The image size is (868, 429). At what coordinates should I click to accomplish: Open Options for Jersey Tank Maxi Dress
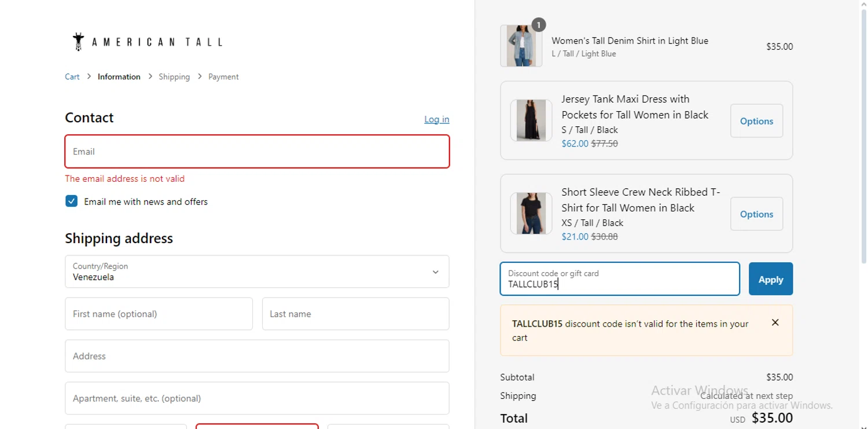[x=757, y=121]
